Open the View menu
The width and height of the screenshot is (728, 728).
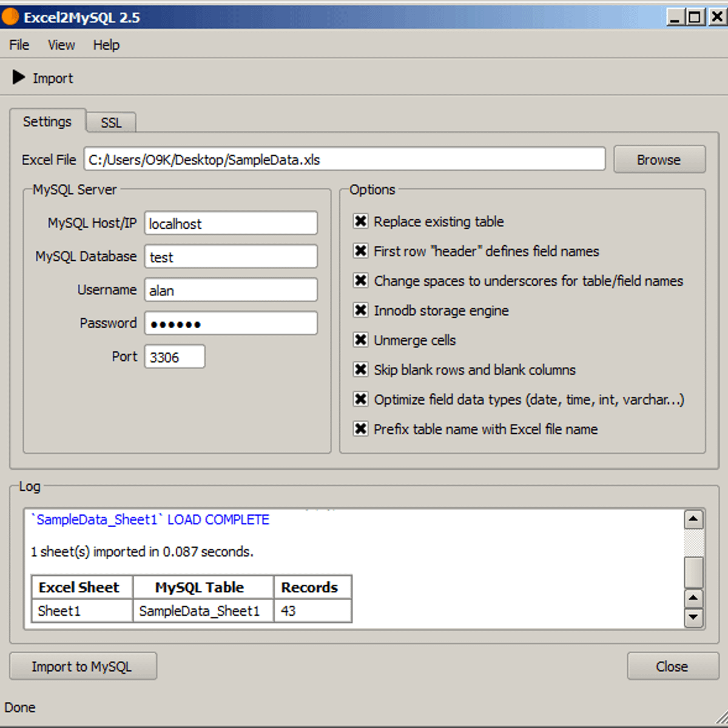point(61,45)
